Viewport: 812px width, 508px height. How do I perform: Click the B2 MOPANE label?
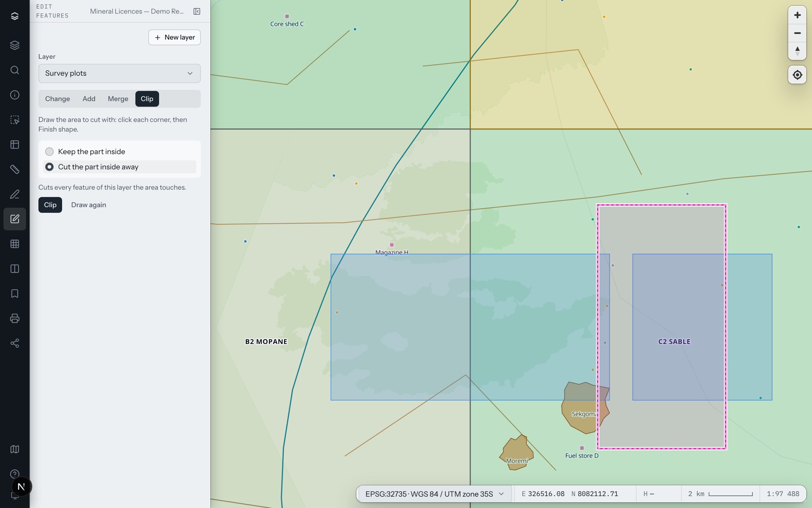pyautogui.click(x=266, y=342)
